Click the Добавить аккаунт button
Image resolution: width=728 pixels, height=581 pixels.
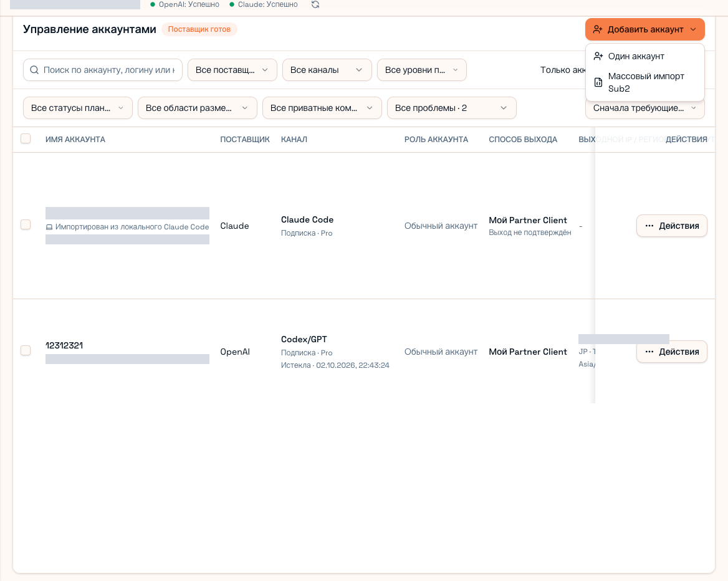click(645, 29)
